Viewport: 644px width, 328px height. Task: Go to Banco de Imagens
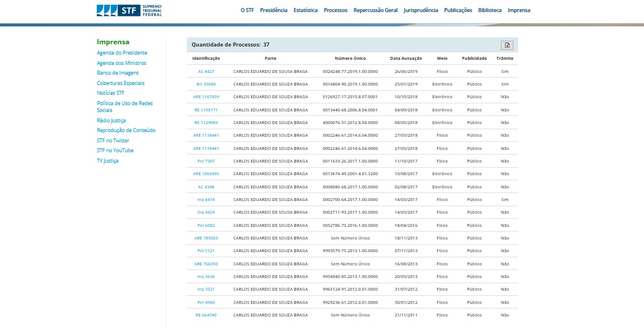tap(117, 73)
